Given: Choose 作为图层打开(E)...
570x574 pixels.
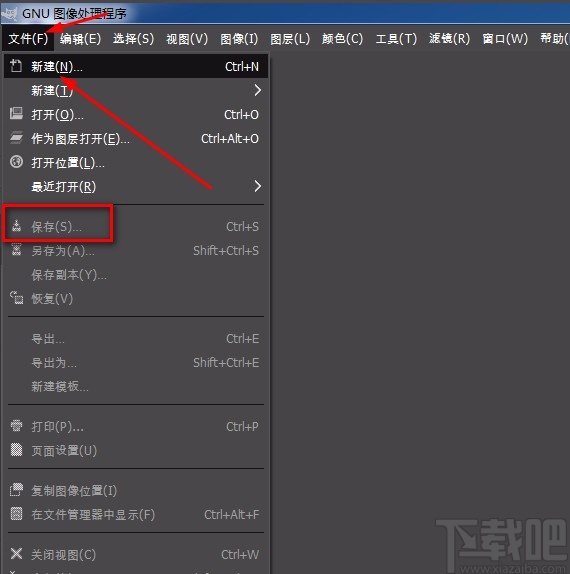Looking at the screenshot, I should tap(136, 139).
